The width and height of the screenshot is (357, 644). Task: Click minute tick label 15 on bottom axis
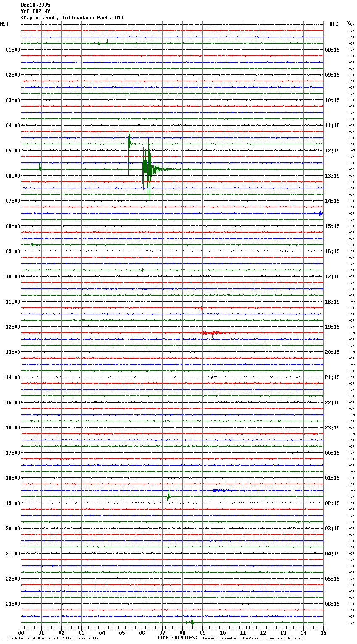[323, 633]
